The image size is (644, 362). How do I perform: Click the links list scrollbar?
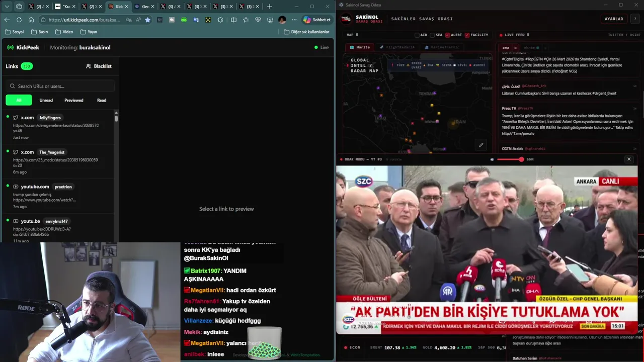click(x=116, y=118)
